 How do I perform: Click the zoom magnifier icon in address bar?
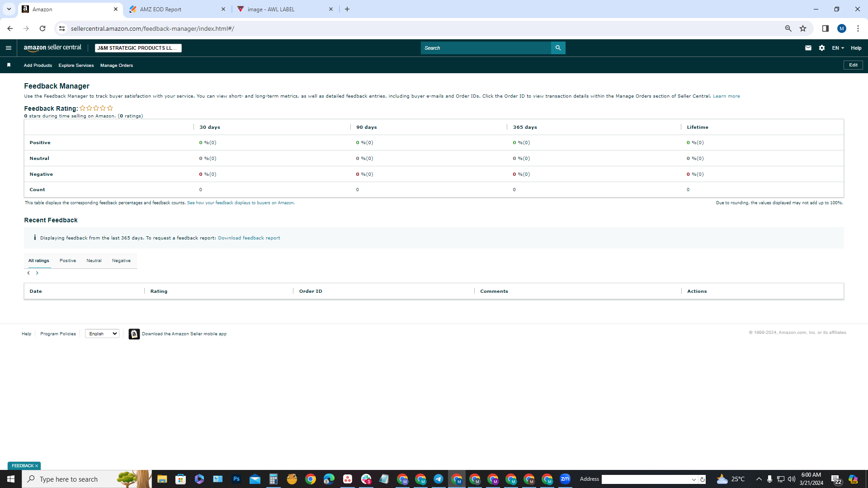point(788,28)
